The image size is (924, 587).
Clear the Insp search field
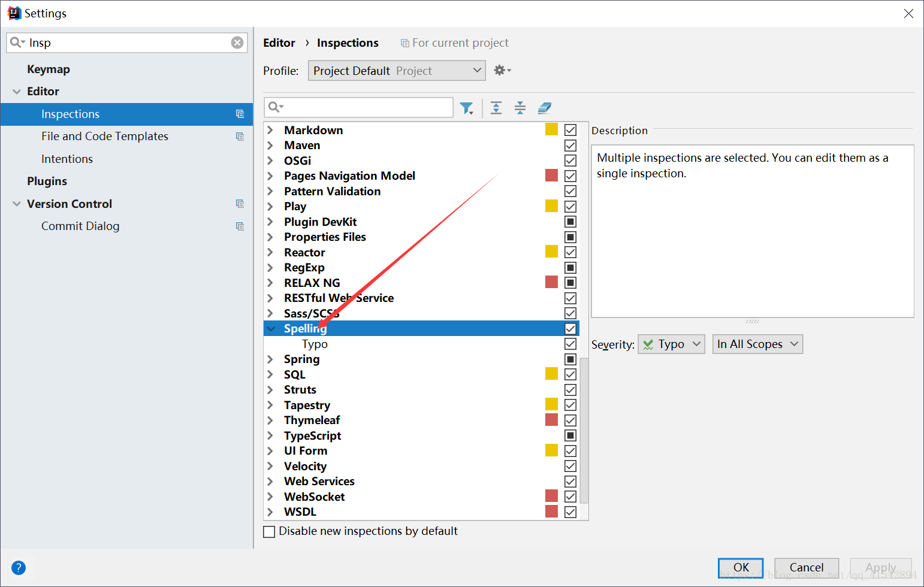pyautogui.click(x=237, y=43)
